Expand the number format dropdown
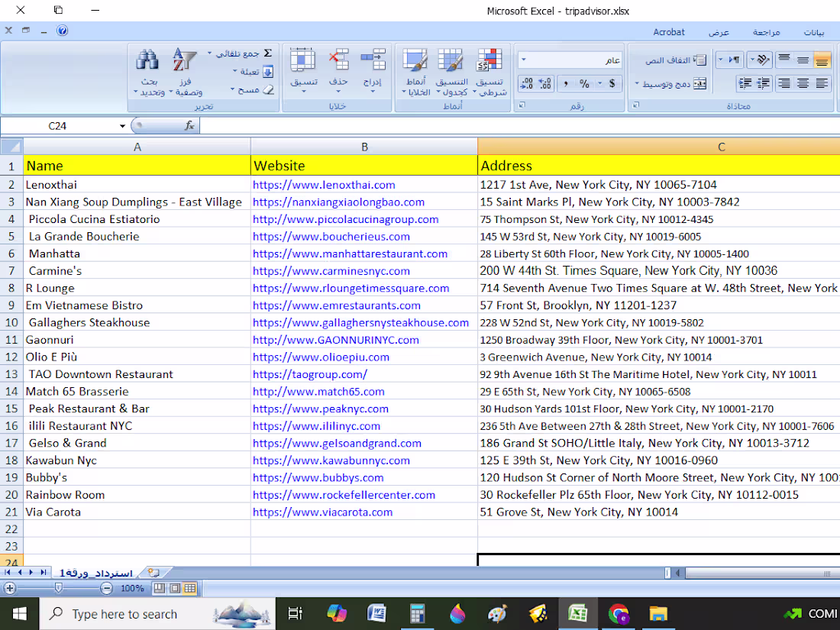This screenshot has width=840, height=630. (x=524, y=60)
